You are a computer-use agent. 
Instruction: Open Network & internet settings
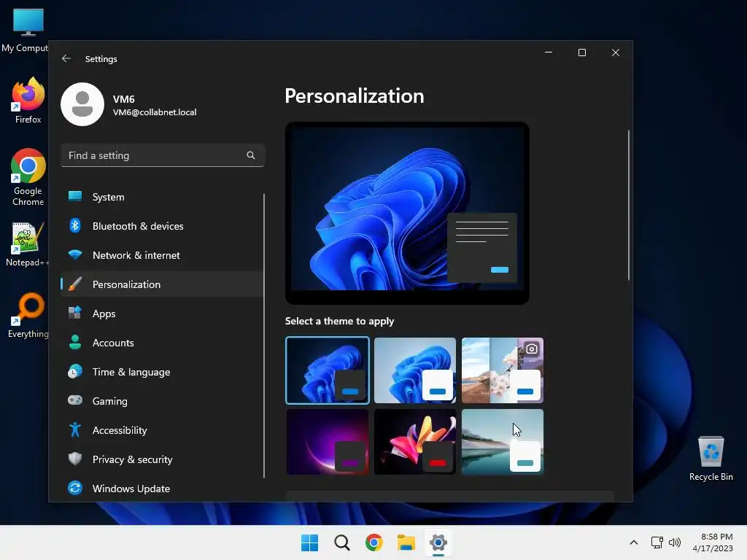(162, 255)
